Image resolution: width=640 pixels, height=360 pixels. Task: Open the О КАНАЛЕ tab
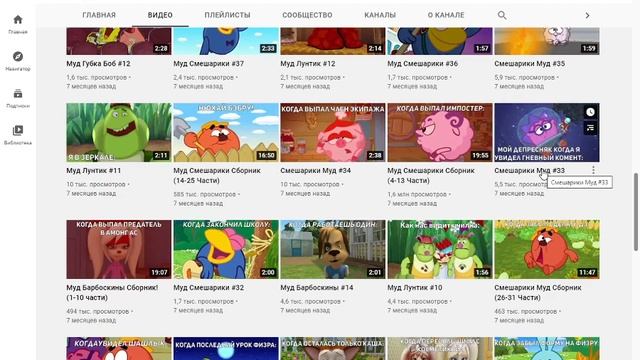coord(446,15)
